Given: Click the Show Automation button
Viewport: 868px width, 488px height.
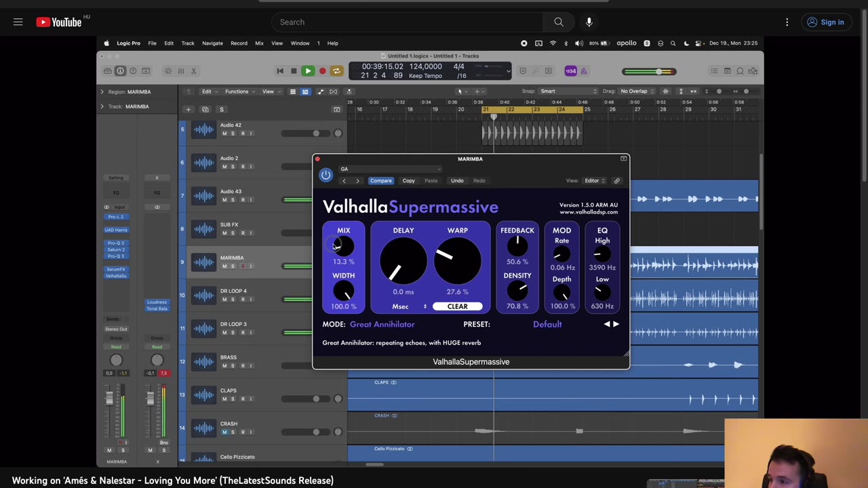Looking at the screenshot, I should click(321, 91).
